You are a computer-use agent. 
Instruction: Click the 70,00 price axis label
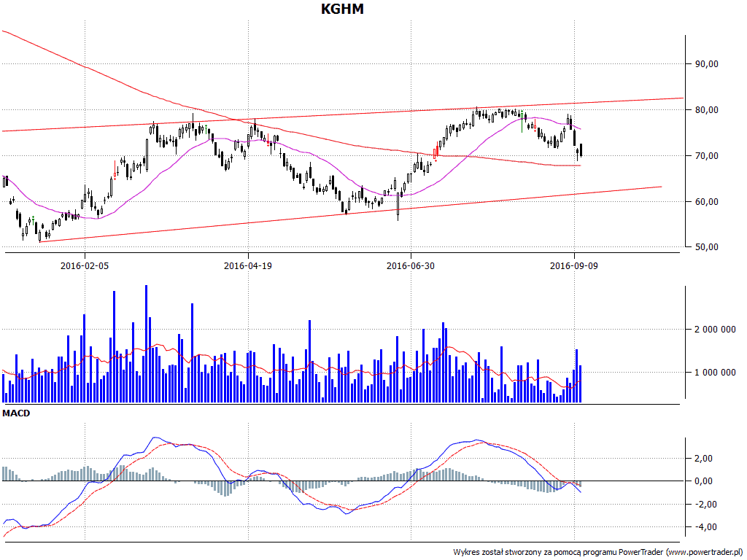(705, 156)
